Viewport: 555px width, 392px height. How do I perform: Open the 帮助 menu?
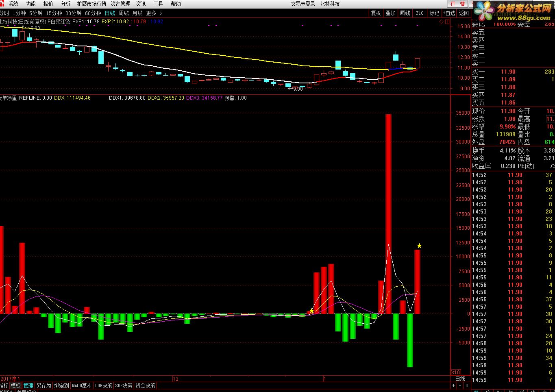point(176,4)
